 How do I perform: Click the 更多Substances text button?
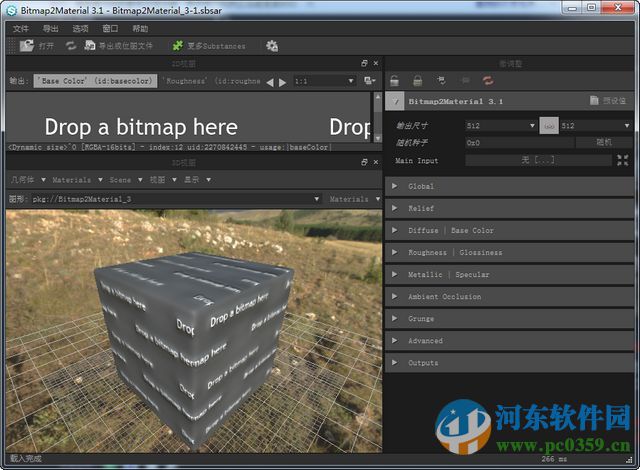[216, 46]
